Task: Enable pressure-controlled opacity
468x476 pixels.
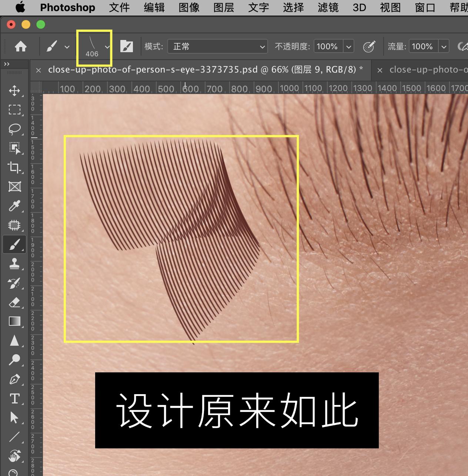Action: pyautogui.click(x=369, y=46)
